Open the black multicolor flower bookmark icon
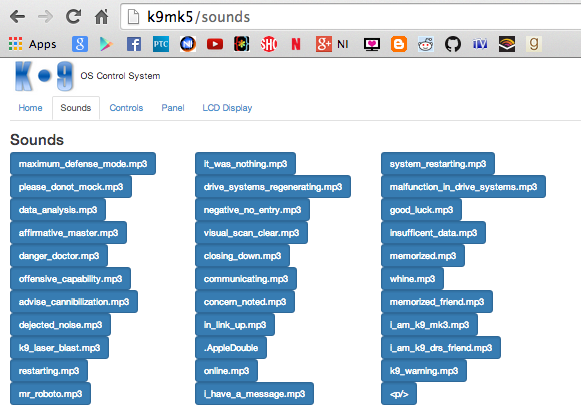The image size is (581, 416). pos(242,44)
